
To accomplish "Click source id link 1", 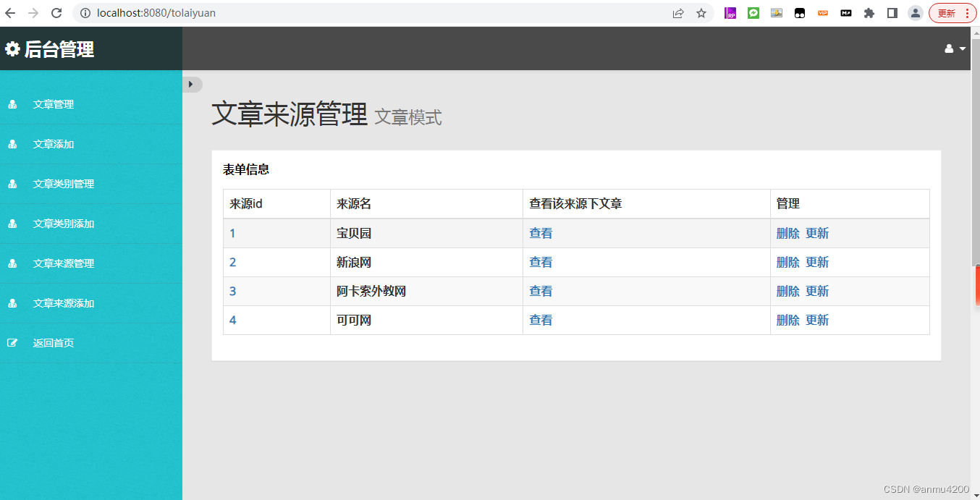I will pyautogui.click(x=232, y=233).
